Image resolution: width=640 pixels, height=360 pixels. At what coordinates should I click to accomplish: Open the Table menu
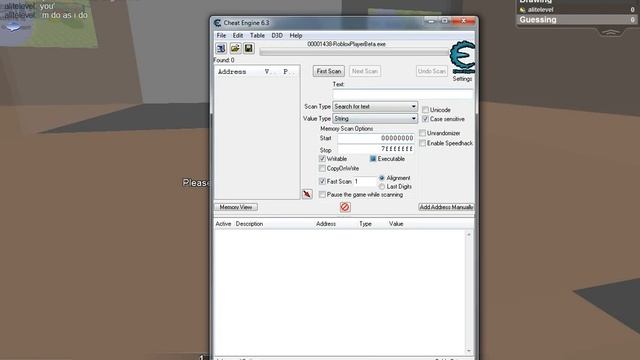(257, 36)
